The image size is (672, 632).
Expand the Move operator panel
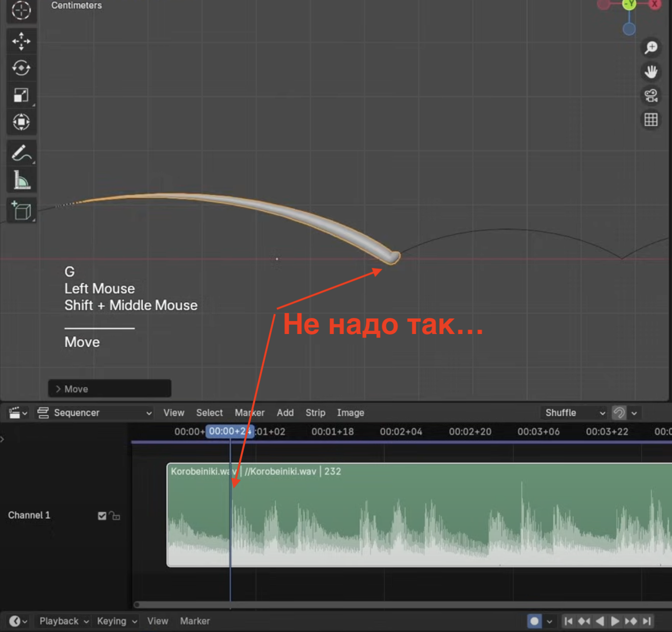pos(110,389)
